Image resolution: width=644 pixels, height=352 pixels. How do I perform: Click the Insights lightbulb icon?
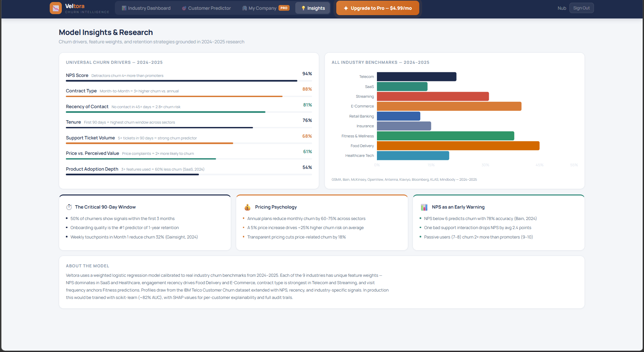[x=303, y=8]
